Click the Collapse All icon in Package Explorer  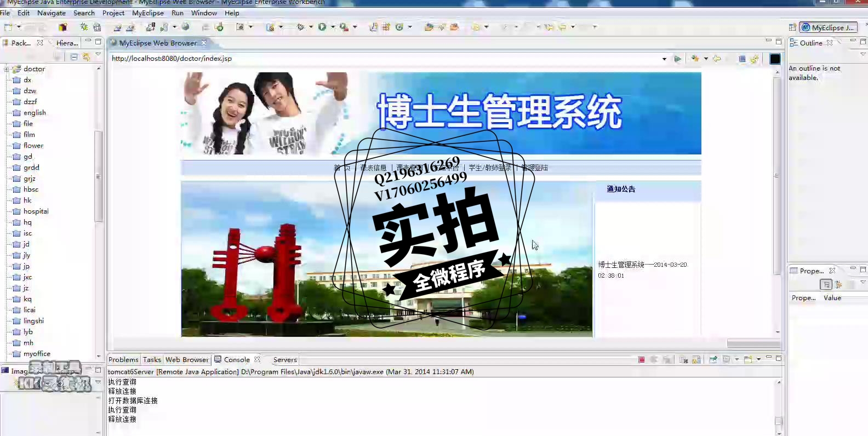pos(74,56)
